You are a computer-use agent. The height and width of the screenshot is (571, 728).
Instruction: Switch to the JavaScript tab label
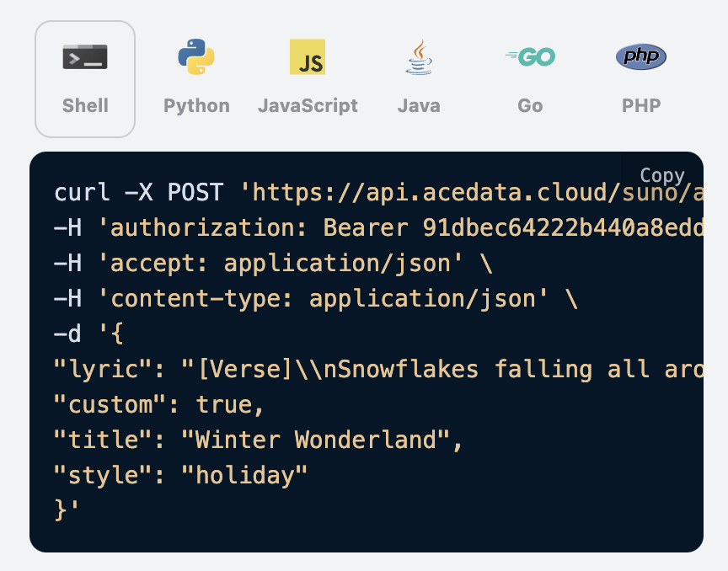point(308,106)
